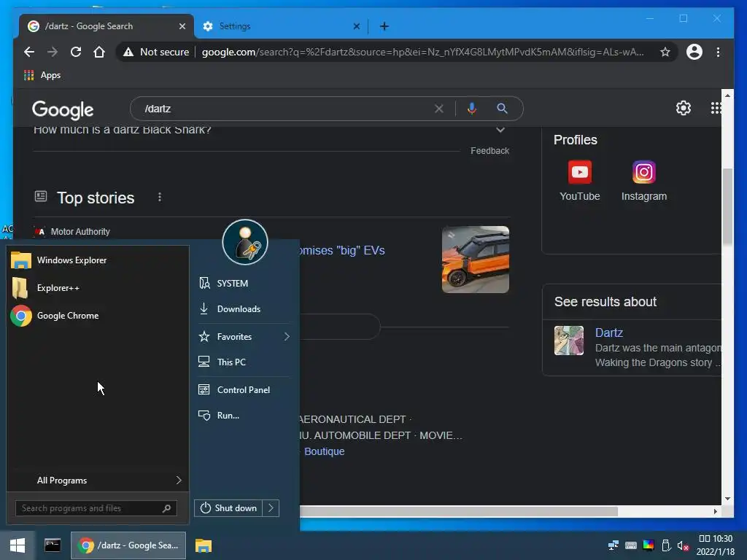Open the Boutique link

point(325,451)
